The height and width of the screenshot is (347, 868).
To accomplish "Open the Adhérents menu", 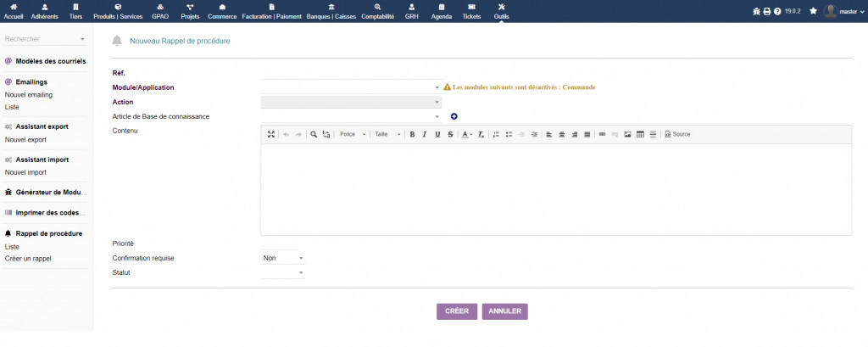I will point(45,12).
